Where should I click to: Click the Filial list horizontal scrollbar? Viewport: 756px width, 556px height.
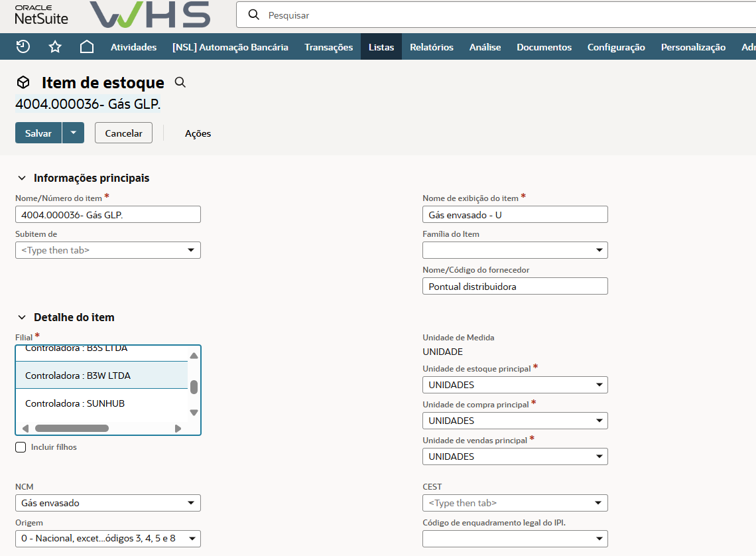tap(72, 429)
